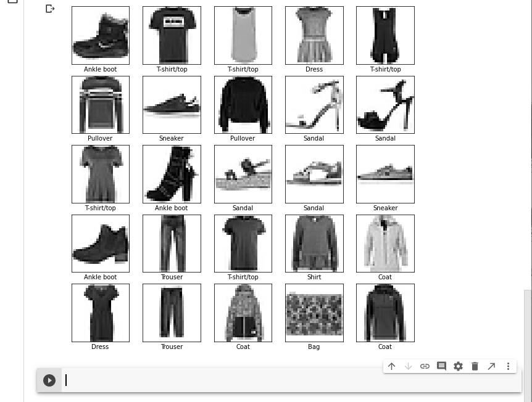
Task: Open the cell's editor settings gear
Action: pos(458,366)
